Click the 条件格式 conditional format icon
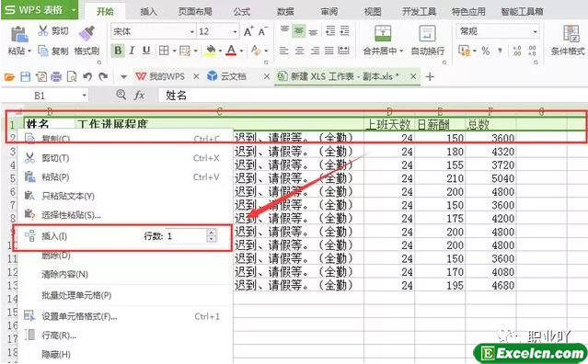This screenshot has width=588, height=364. click(x=571, y=34)
